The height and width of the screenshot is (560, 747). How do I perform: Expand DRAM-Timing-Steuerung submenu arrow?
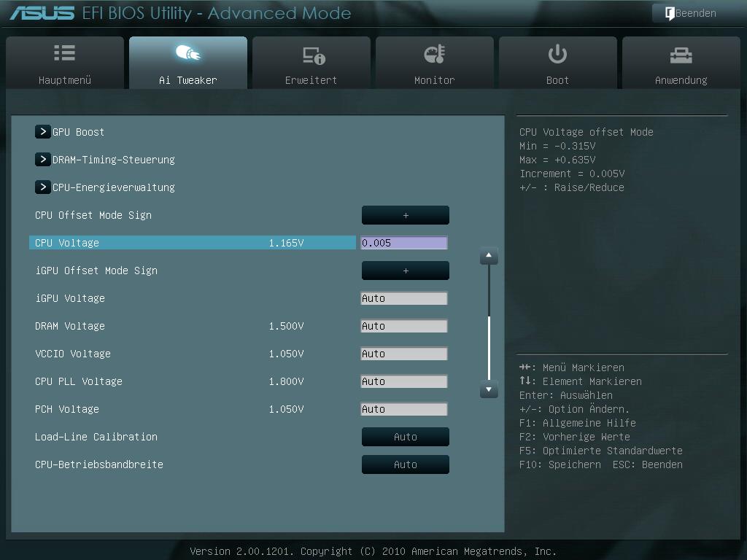point(43,159)
